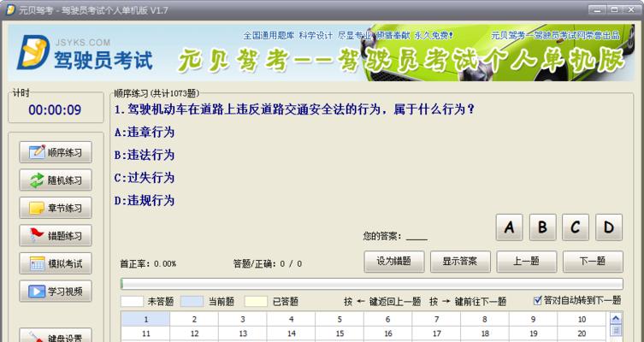Image resolution: width=644 pixels, height=342 pixels.
Task: Select question 13 in grid
Action: (x=243, y=333)
